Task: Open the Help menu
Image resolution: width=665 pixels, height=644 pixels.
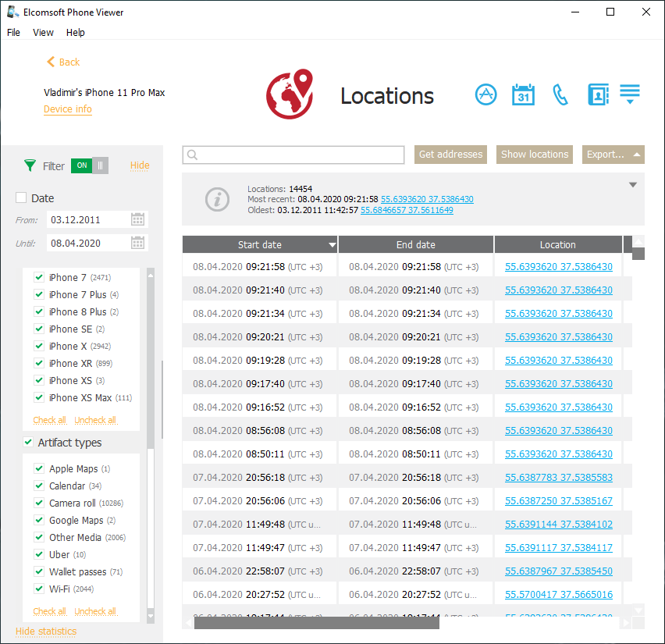Action: coord(76,33)
